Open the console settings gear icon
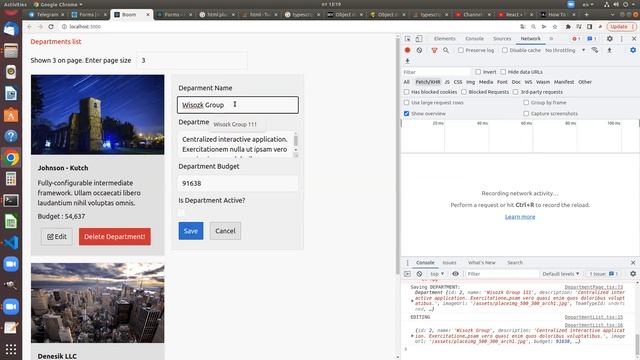The height and width of the screenshot is (360, 640). [x=633, y=274]
